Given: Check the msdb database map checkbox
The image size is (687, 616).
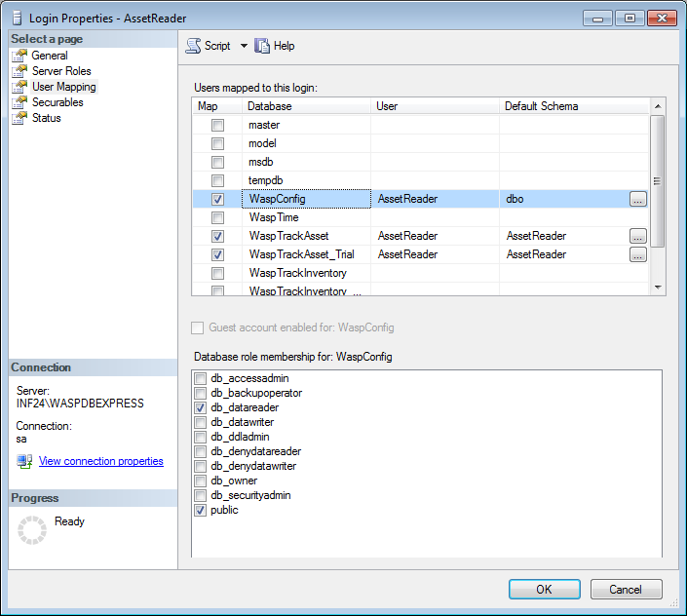Looking at the screenshot, I should 217,162.
